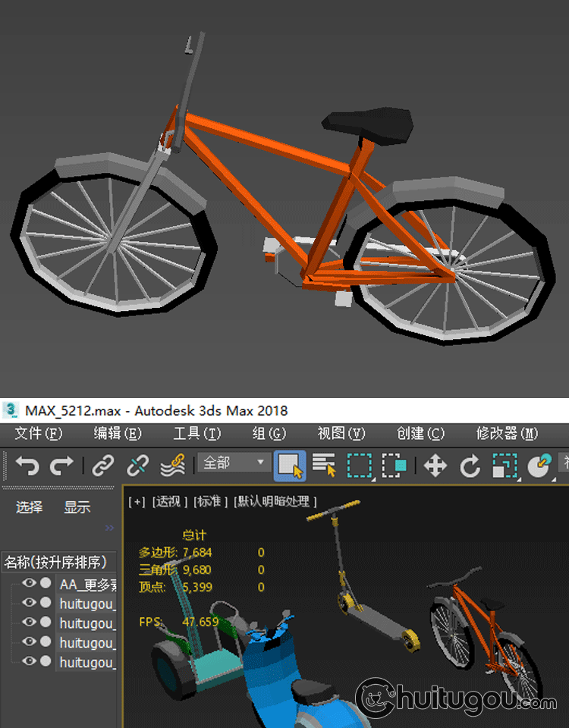This screenshot has height=728, width=569.
Task: Hide the AA_更多 layer via eye icon
Action: click(x=29, y=583)
